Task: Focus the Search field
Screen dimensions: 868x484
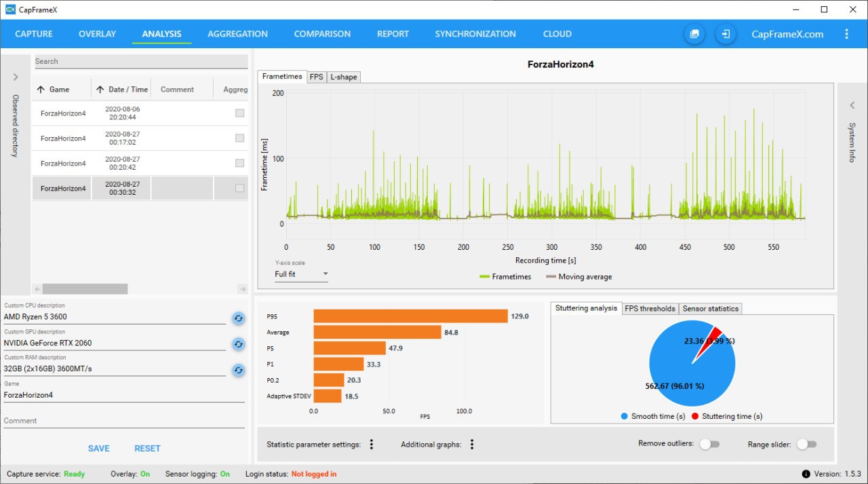Action: click(141, 62)
